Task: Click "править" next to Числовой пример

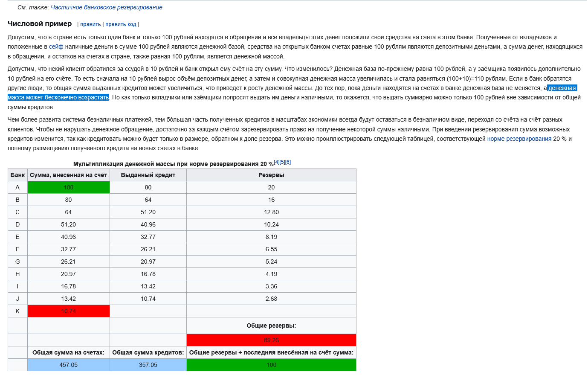Action: click(x=90, y=24)
